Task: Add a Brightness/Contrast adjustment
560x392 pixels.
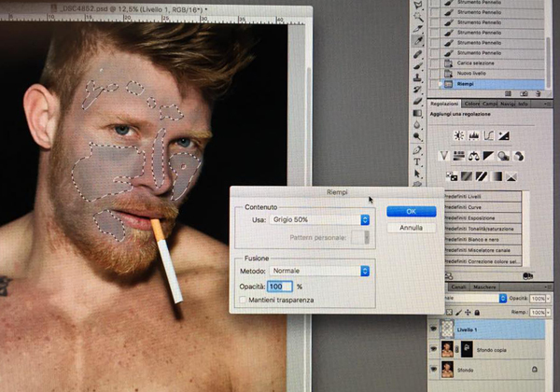Action: point(459,135)
